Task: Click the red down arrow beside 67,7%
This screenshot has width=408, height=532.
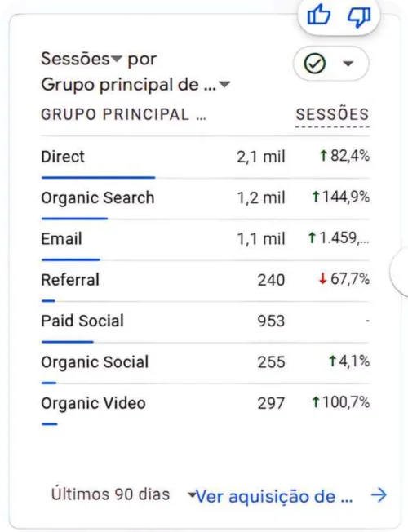Action: 322,279
